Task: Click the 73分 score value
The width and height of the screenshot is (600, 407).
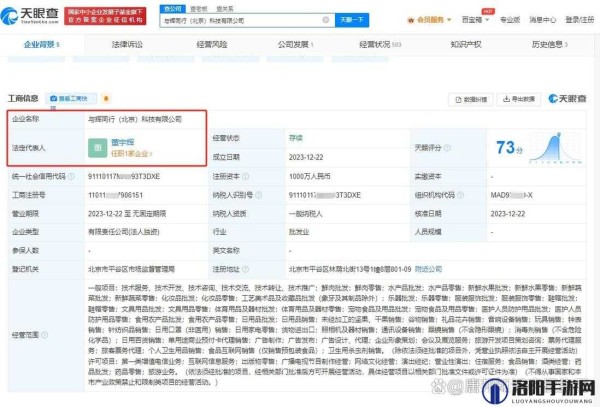Action: click(x=509, y=148)
